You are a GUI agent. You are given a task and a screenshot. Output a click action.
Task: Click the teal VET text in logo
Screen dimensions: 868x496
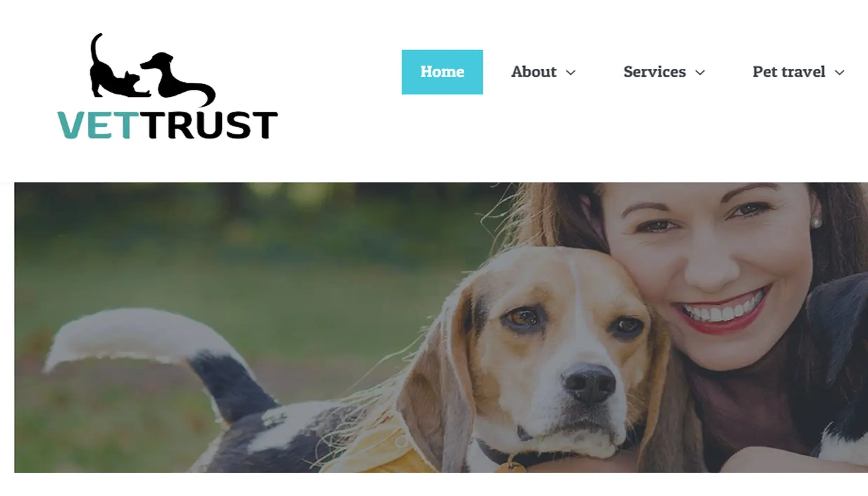tap(95, 125)
